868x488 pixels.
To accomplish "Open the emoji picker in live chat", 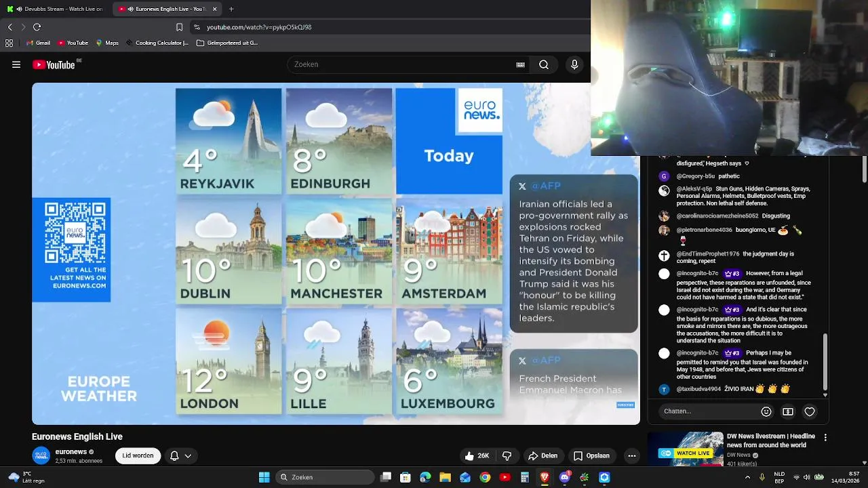I will [x=766, y=411].
